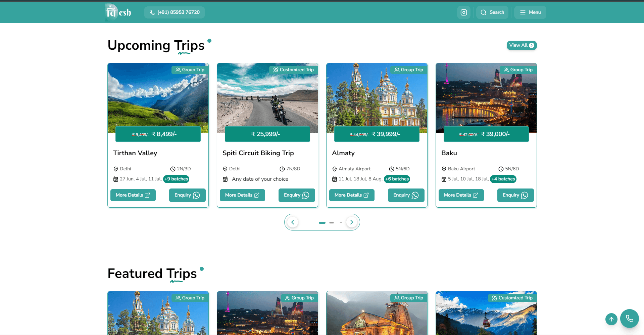Send WhatsApp Enquiry for Tirthan Valley
644x335 pixels.
[x=187, y=195]
